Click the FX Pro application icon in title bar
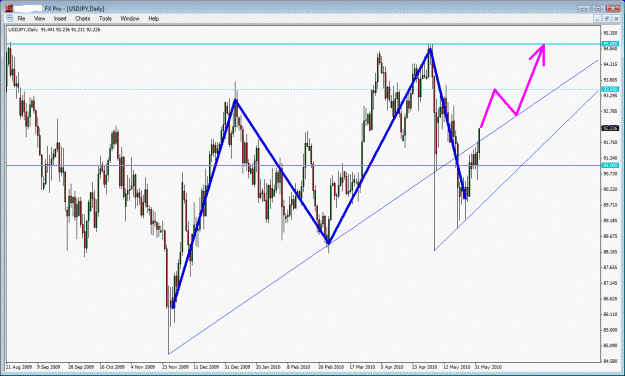This screenshot has height=376, width=625. [x=9, y=8]
